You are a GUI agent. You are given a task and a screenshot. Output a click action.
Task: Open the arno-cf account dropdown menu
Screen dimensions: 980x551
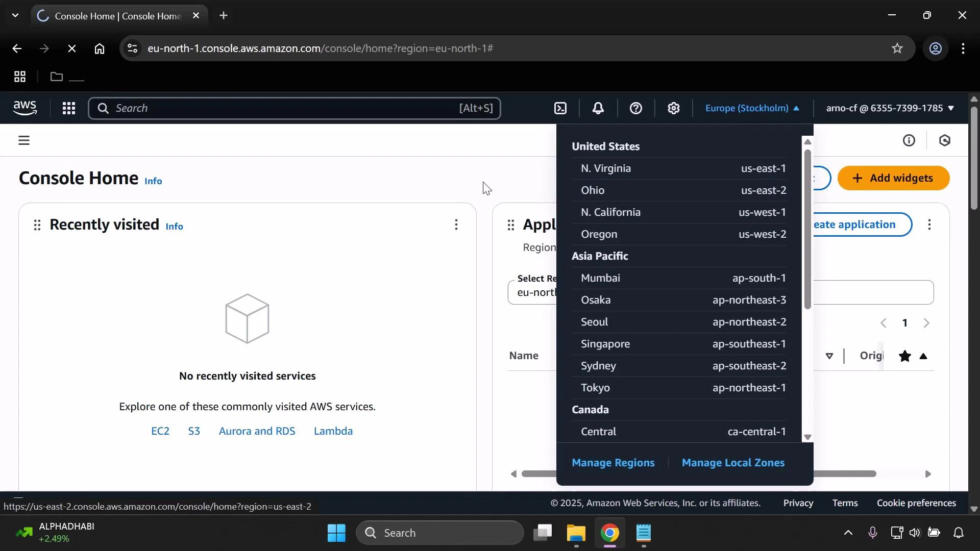click(x=888, y=108)
